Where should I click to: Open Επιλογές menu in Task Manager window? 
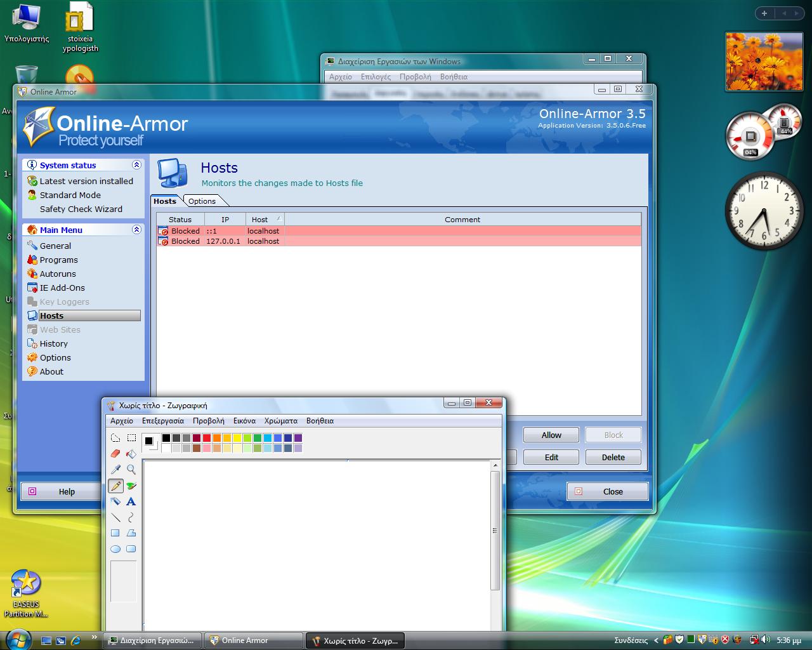pyautogui.click(x=376, y=77)
